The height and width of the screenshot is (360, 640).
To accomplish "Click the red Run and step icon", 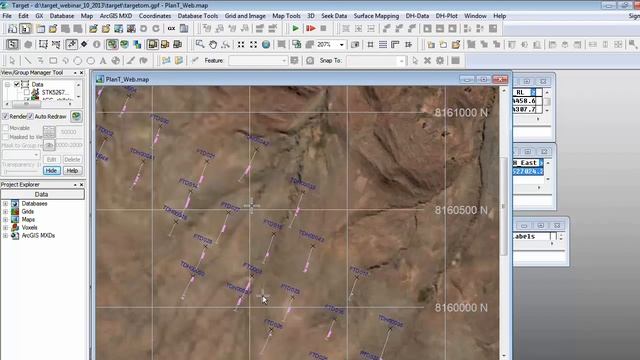I will pos(311,29).
